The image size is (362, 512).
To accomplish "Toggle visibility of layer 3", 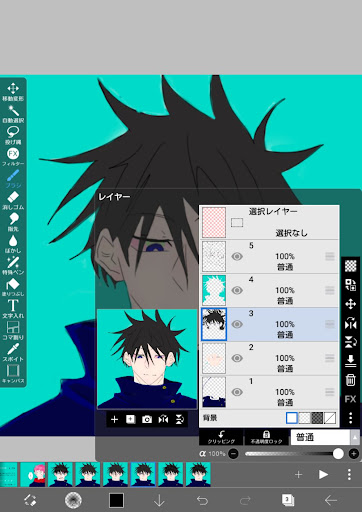I will point(237,324).
